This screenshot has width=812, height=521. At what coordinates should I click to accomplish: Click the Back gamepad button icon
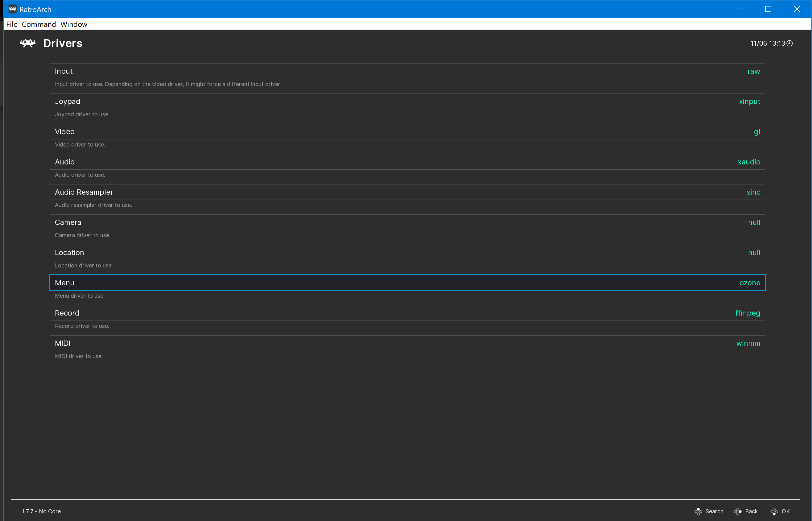[x=738, y=511]
